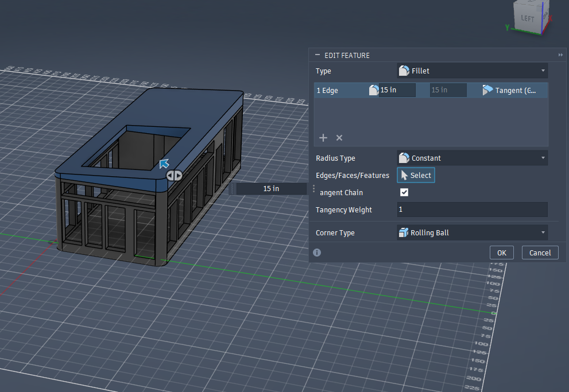569x392 pixels.
Task: Click the Edges/Faces/Features label
Action: (353, 175)
